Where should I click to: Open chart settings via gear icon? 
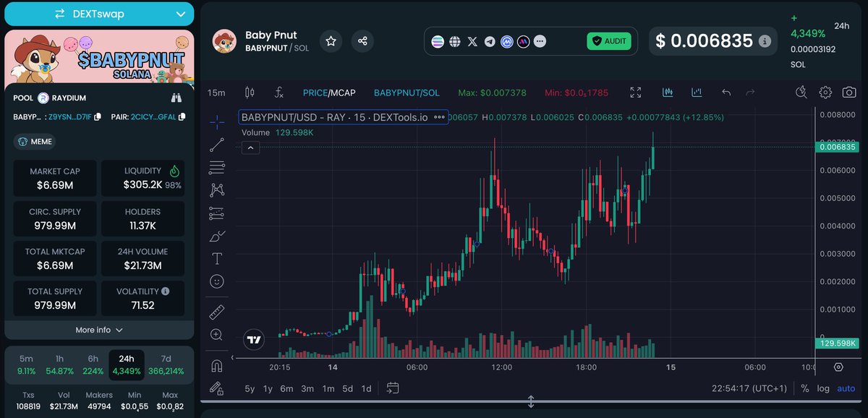click(824, 92)
